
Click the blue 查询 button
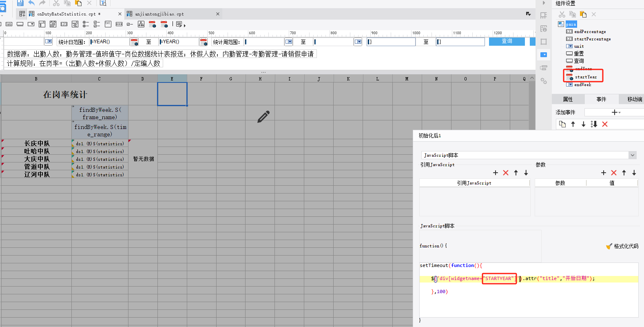507,41
